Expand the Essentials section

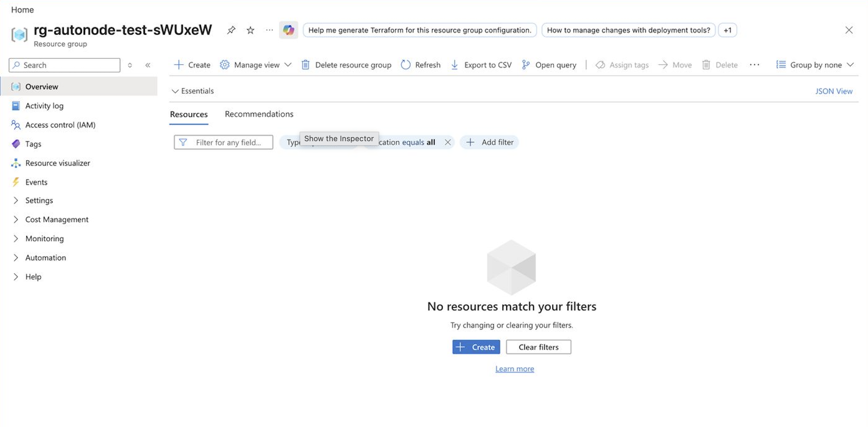(193, 91)
